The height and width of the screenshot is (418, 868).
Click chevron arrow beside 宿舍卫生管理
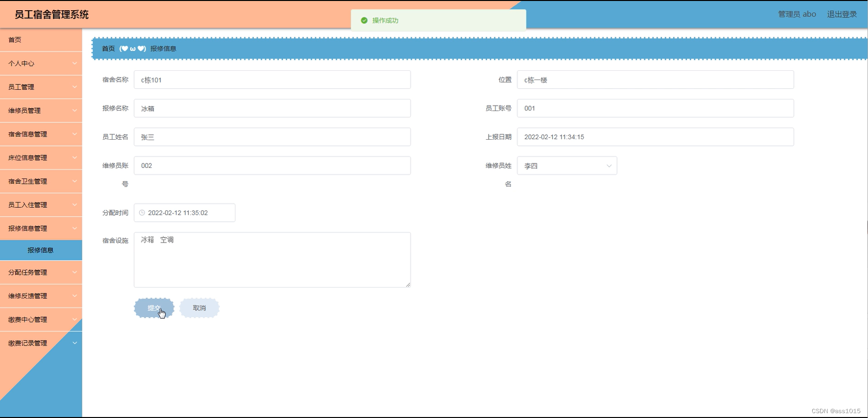(75, 181)
